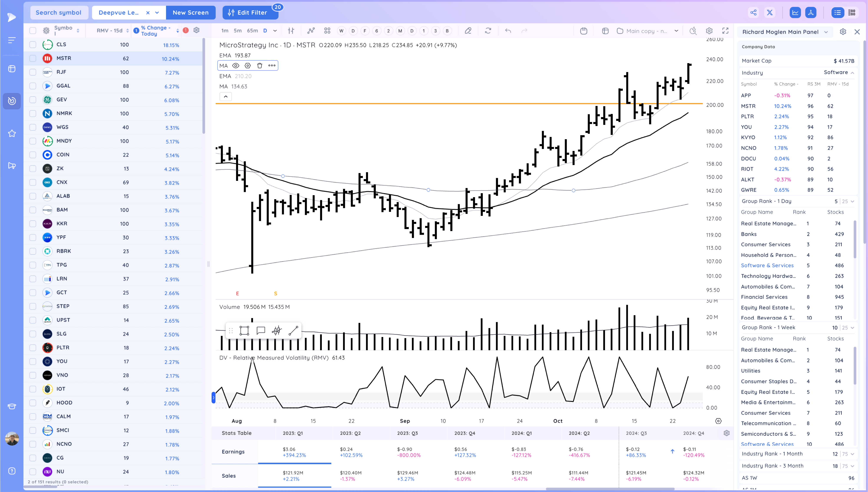Select the 5m timeframe
The width and height of the screenshot is (868, 492).
point(238,31)
